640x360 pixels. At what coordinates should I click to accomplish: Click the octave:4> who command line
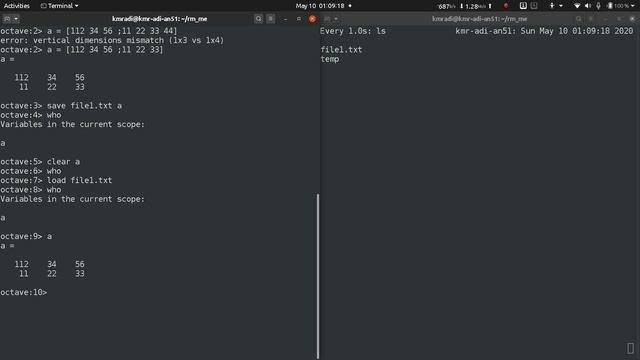[31, 115]
